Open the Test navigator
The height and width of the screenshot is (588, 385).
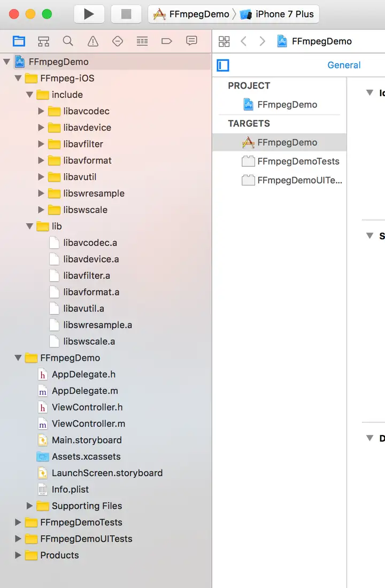(x=118, y=41)
